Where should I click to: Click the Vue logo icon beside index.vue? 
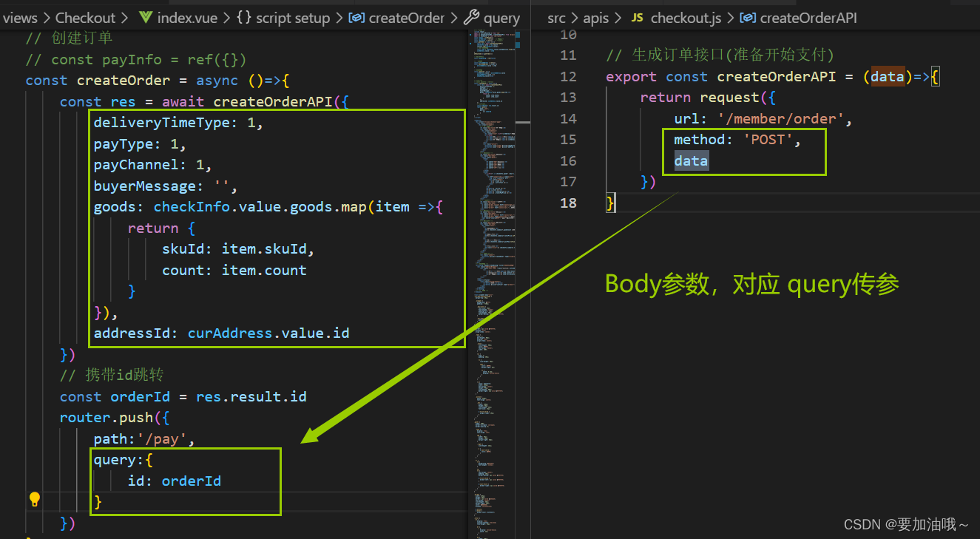pos(145,18)
